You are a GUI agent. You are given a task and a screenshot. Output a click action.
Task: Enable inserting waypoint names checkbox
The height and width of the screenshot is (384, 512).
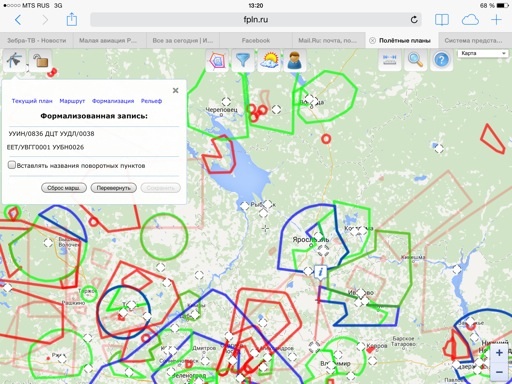12,165
